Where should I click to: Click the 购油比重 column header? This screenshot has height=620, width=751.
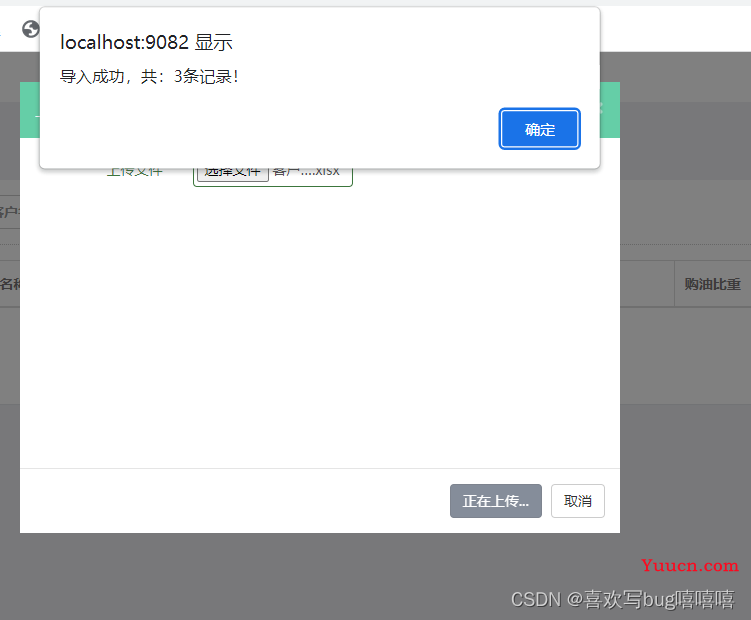click(712, 284)
